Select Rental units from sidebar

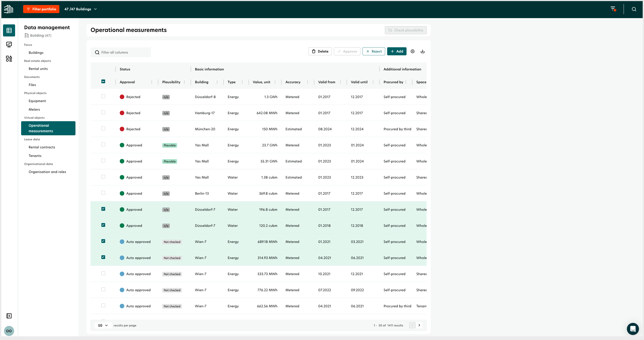[x=39, y=68]
